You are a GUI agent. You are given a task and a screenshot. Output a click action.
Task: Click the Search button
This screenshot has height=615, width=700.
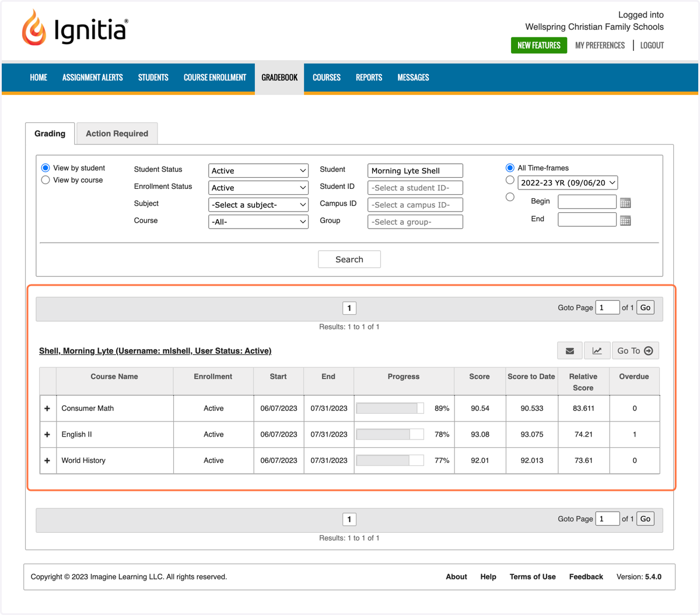pos(349,259)
